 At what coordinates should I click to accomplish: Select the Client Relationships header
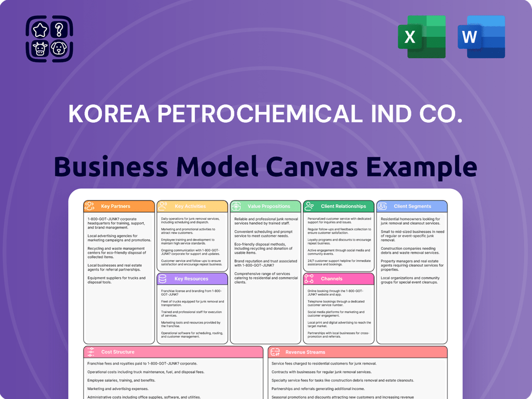339,206
